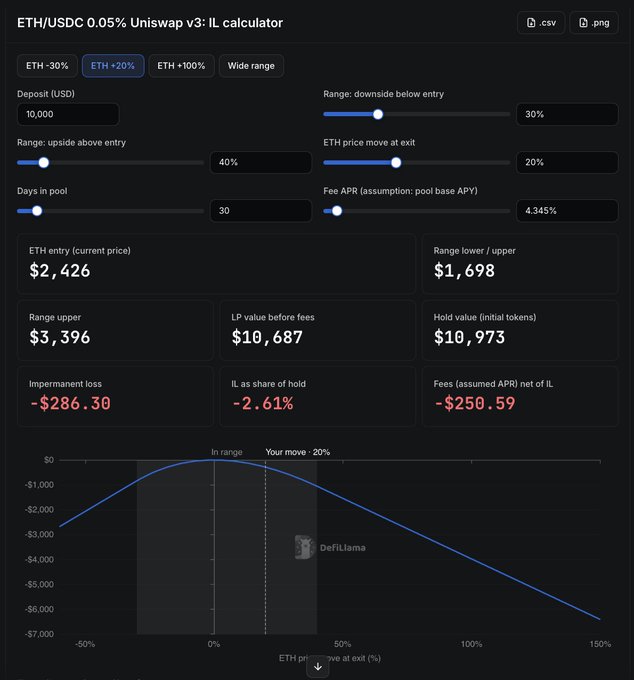634x680 pixels.
Task: Click the ETH entry price $2,426
Action: tap(60, 271)
